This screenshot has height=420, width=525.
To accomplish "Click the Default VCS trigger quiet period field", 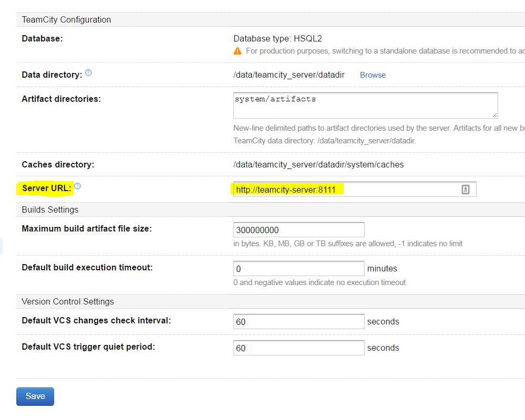I will 298,348.
